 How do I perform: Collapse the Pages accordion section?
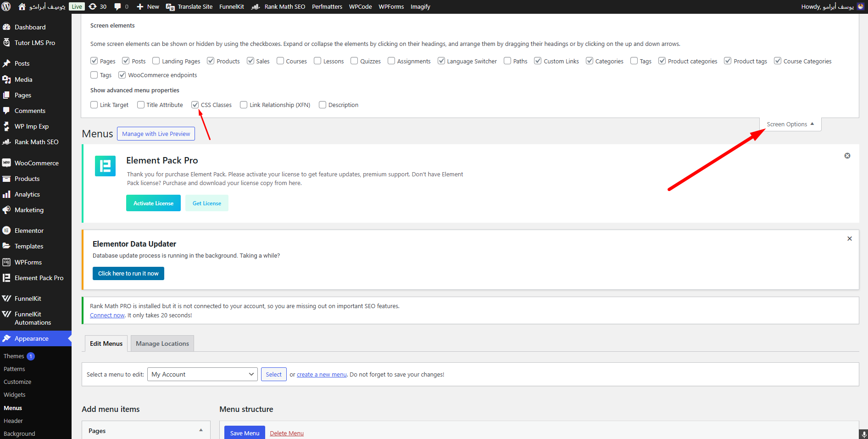[200, 430]
